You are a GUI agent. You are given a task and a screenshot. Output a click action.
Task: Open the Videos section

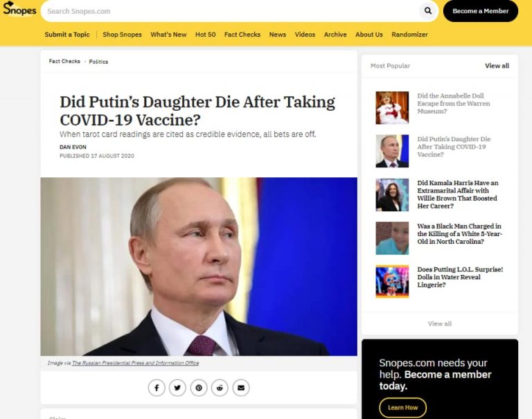click(x=305, y=35)
